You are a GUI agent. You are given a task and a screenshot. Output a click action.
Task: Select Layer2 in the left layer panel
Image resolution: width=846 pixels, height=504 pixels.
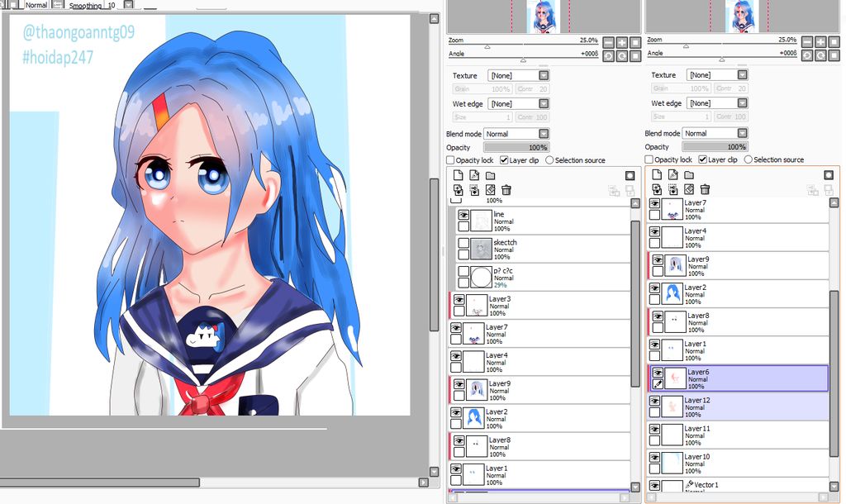pos(539,419)
